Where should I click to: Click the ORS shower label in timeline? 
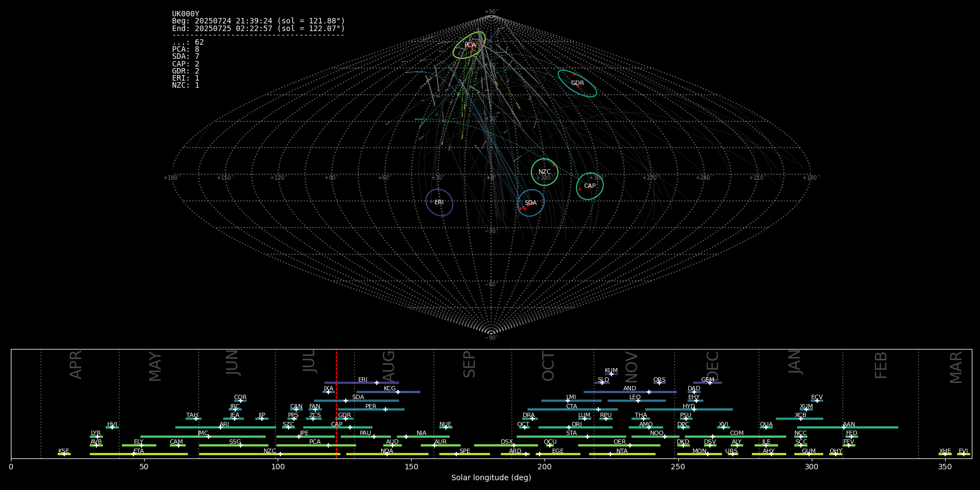[659, 380]
